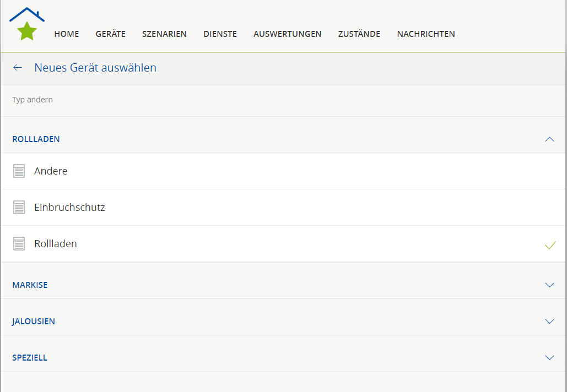
Task: Choose the Einbruchschutz device type
Action: point(69,208)
